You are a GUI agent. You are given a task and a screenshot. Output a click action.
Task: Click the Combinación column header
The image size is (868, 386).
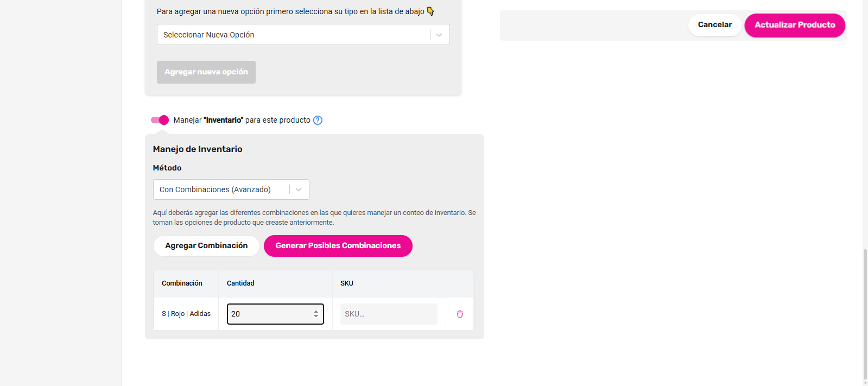point(181,283)
